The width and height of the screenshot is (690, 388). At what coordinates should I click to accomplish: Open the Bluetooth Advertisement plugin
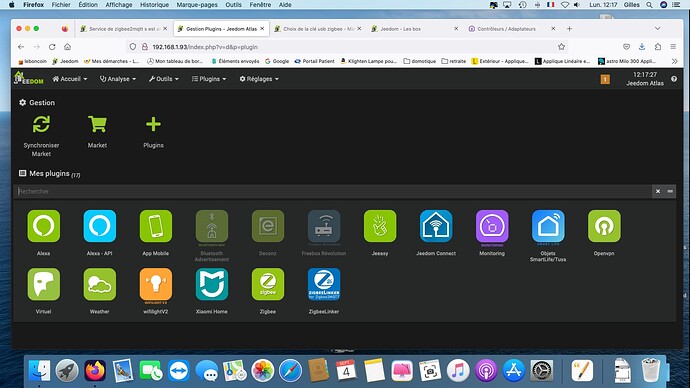tap(212, 226)
